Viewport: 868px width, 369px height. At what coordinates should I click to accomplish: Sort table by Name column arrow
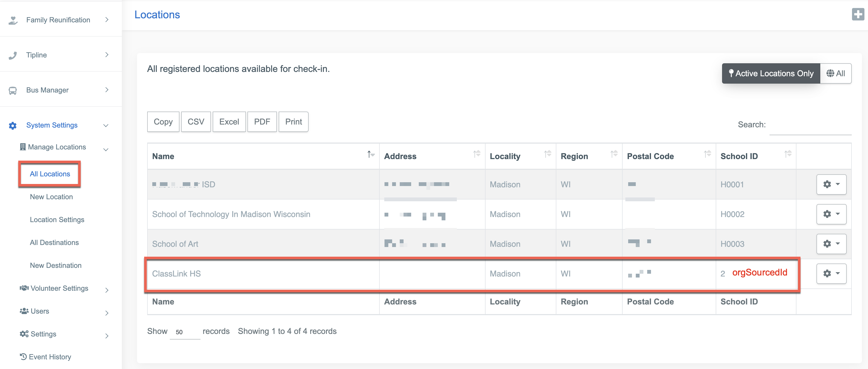[371, 155]
